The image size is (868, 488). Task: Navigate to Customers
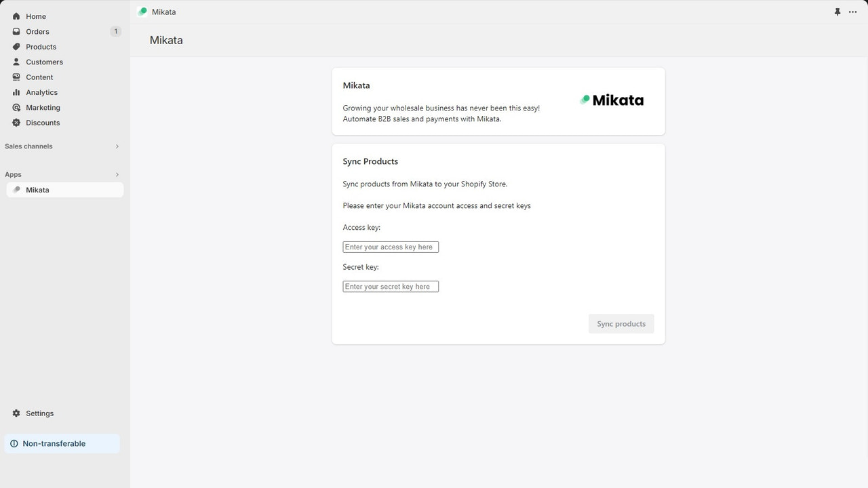[x=65, y=62]
